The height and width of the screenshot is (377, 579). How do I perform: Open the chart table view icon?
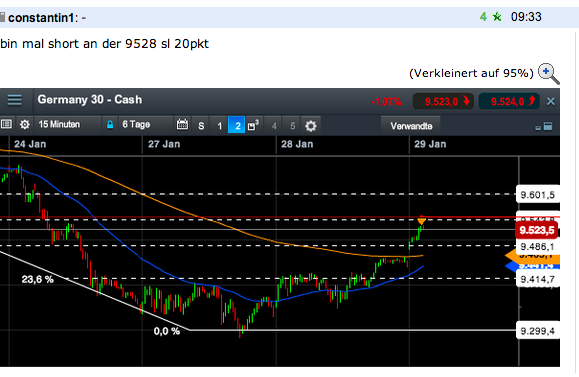(6, 124)
